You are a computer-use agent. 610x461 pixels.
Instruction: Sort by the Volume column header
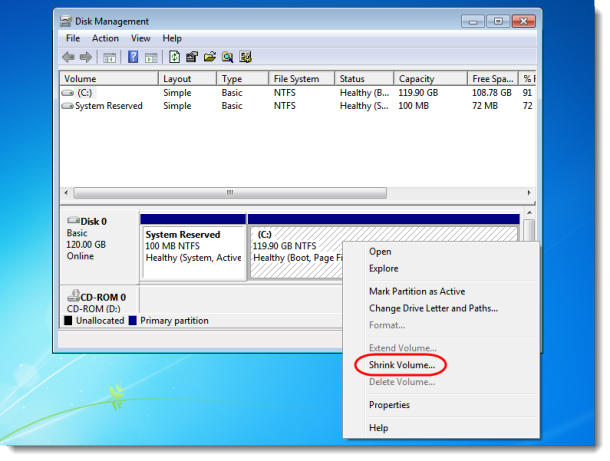pyautogui.click(x=109, y=79)
